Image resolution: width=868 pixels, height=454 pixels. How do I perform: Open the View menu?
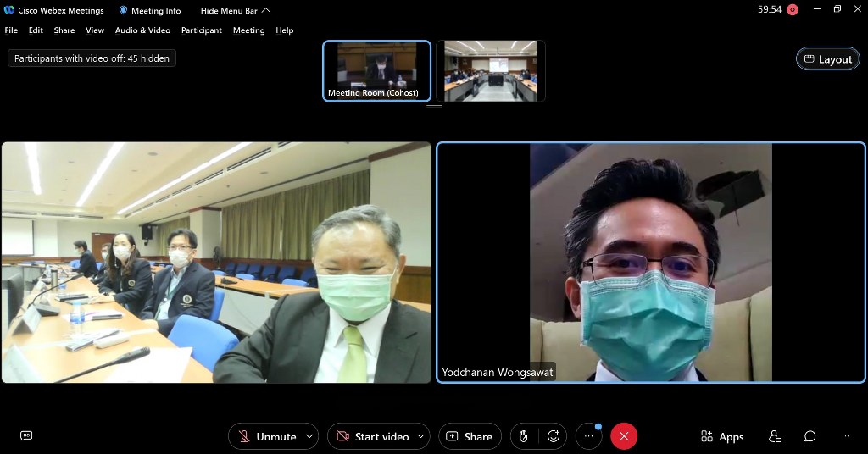95,30
